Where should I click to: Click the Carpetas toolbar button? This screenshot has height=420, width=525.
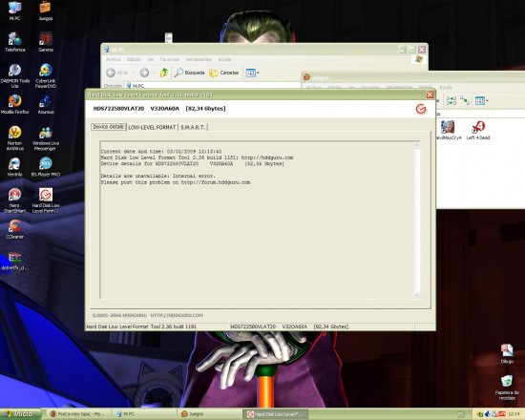point(223,73)
